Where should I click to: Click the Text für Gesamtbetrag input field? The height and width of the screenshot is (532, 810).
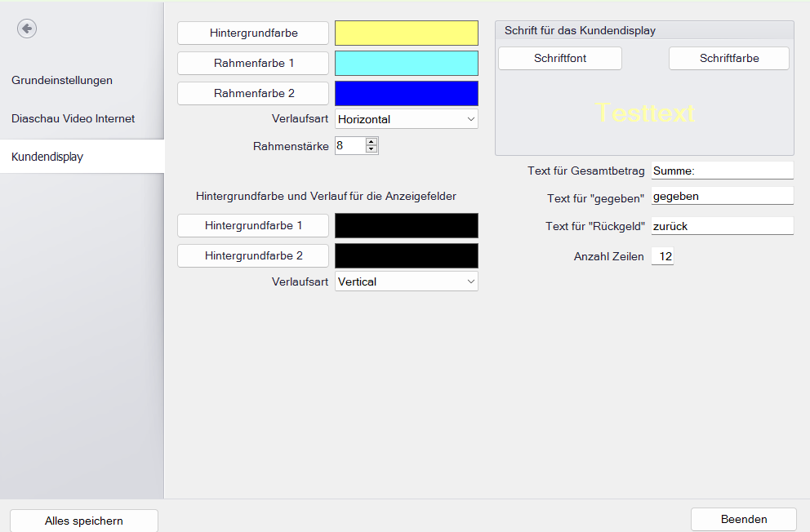tap(722, 170)
